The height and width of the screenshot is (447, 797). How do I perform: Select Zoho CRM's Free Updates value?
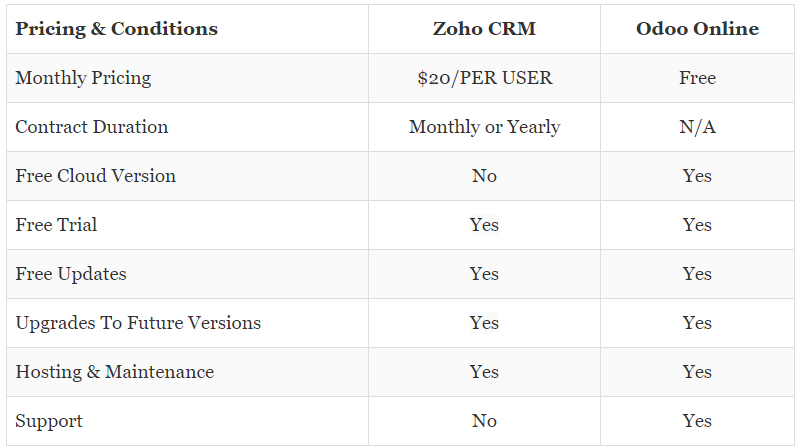pos(484,274)
